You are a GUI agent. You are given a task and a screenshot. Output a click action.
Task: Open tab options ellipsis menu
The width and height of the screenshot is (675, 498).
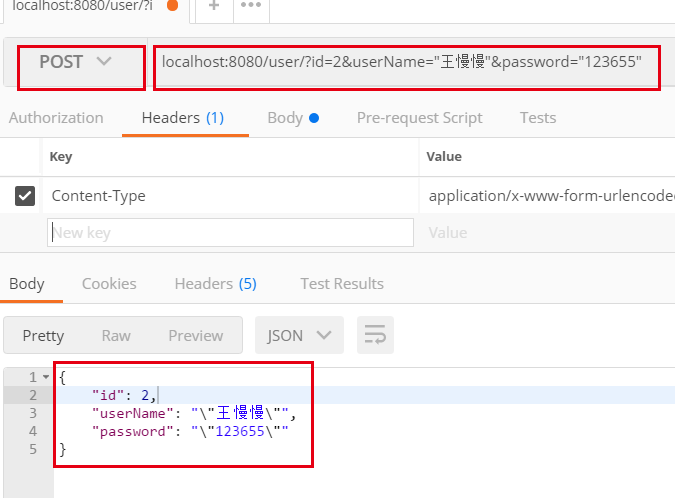pos(251,6)
